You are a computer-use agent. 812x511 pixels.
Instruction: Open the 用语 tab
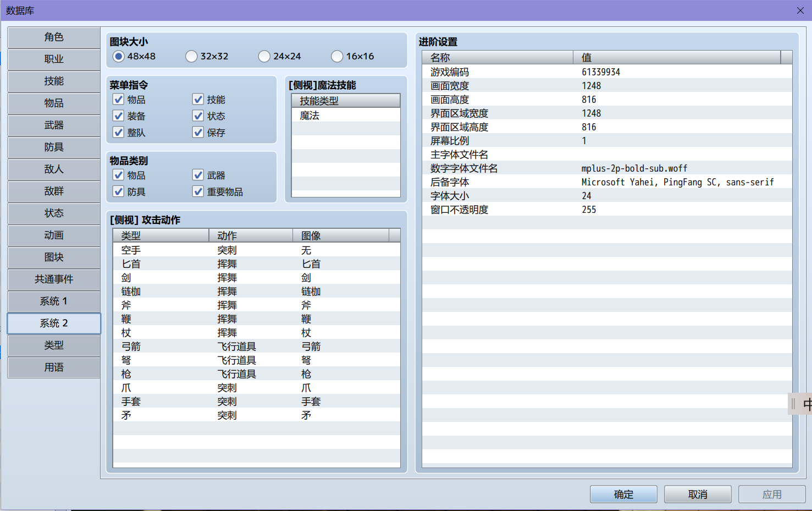54,367
